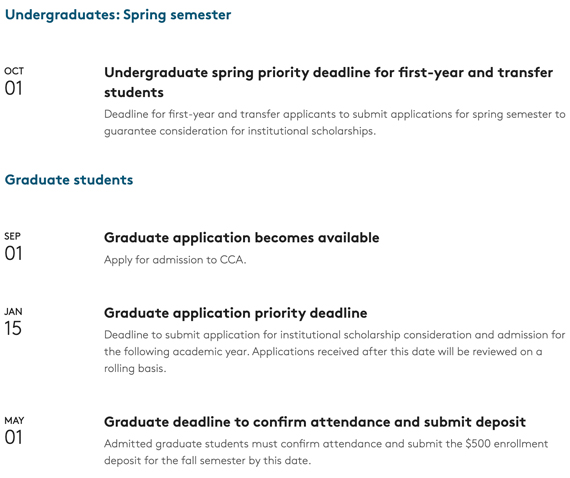Screen dimensions: 570x478
Task: Click the Graduate students heading
Action: pos(69,180)
